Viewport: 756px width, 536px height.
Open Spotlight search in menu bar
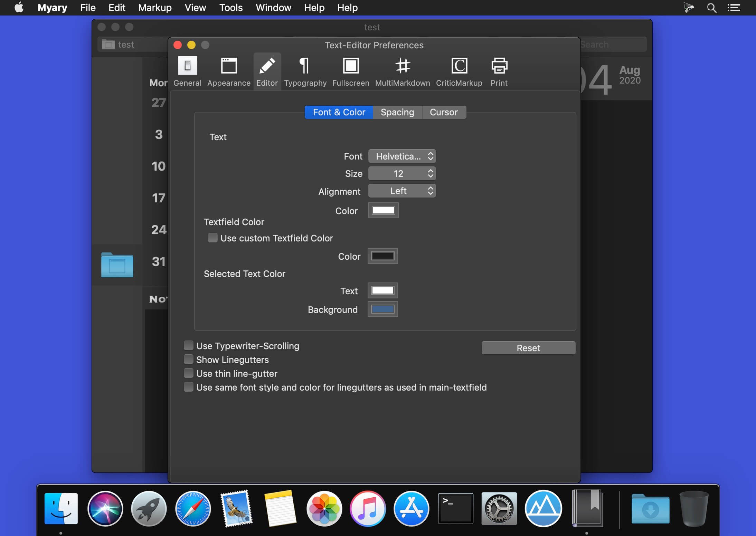[711, 8]
